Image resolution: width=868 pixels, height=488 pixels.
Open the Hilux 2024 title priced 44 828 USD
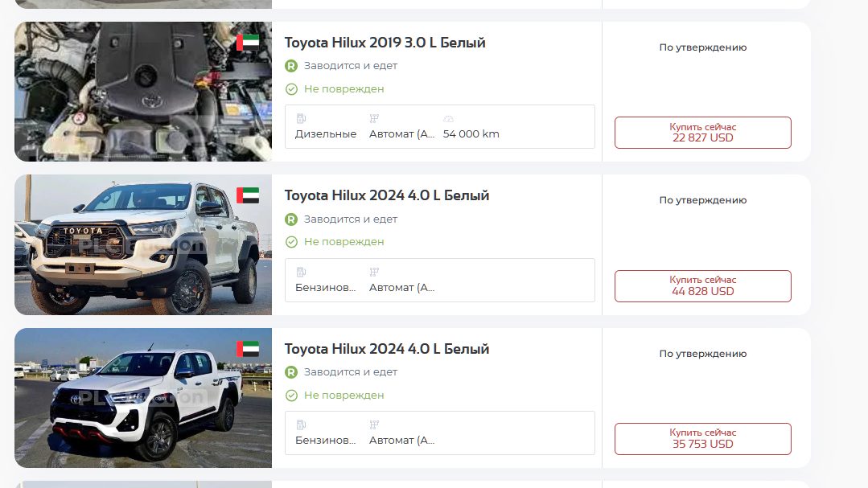(387, 195)
